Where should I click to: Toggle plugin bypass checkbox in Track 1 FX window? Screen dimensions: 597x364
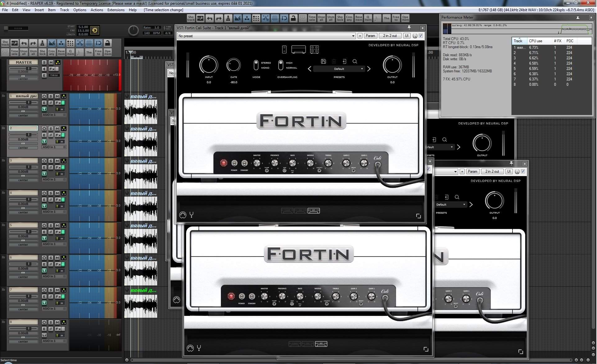(421, 36)
